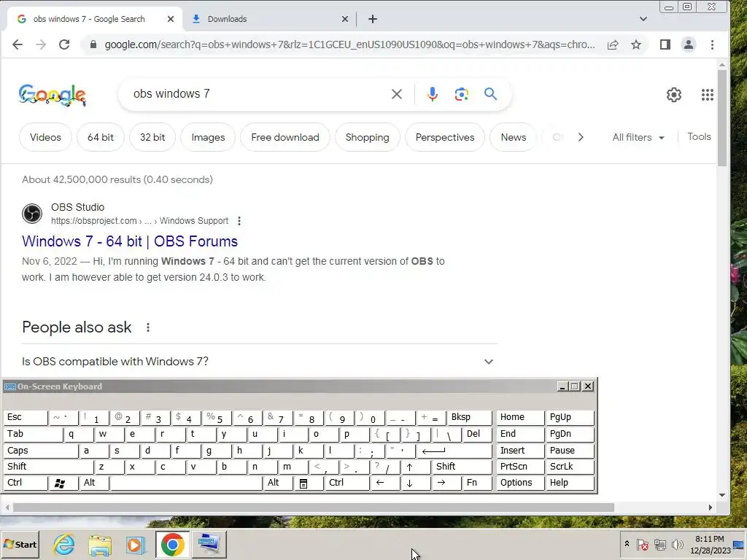Open volume control in system tray
The image size is (747, 560).
click(x=676, y=544)
